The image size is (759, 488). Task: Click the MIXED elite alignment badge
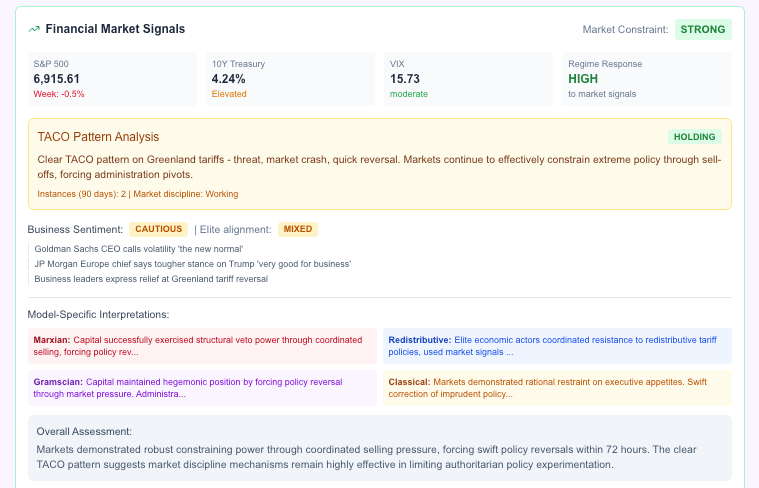click(x=298, y=229)
